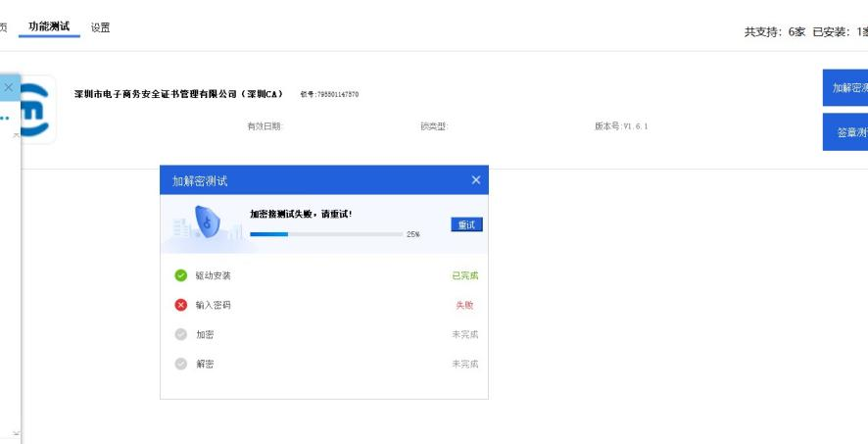The height and width of the screenshot is (444, 868).
Task: Open the 设置 tab
Action: 100,27
